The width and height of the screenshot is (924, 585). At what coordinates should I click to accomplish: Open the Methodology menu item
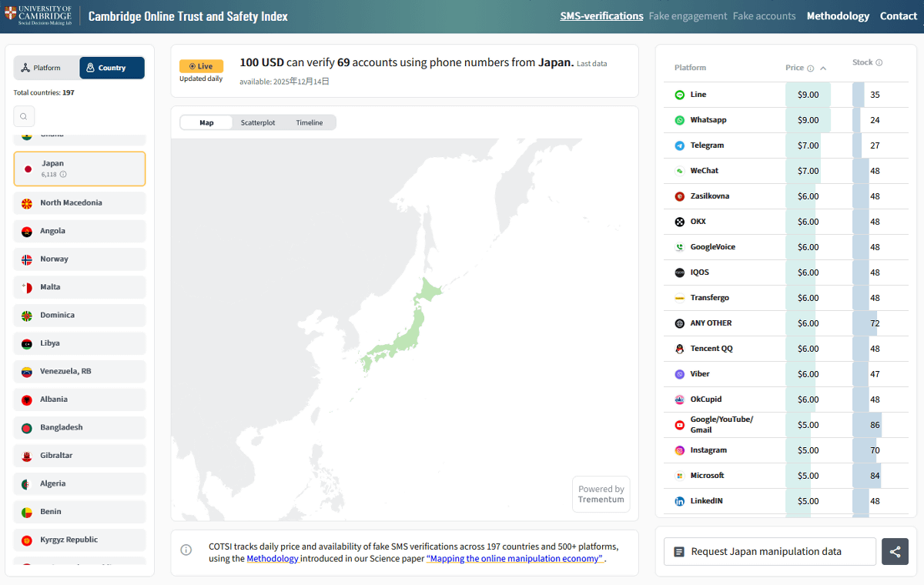[838, 16]
